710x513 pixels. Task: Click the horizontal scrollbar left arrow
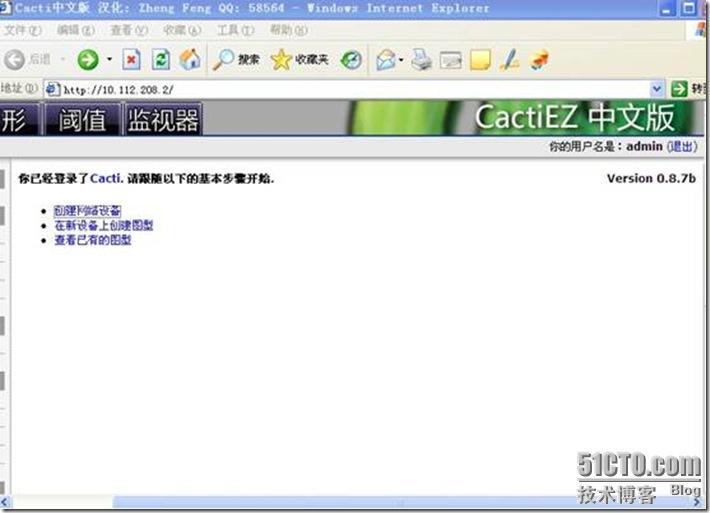pos(5,502)
